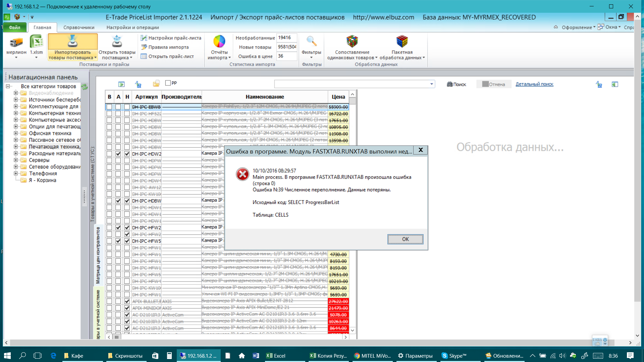Toggle column Н checkbox for DH-IPC-HDW2 row
Screen dimensions: 644x362
pyautogui.click(x=127, y=154)
